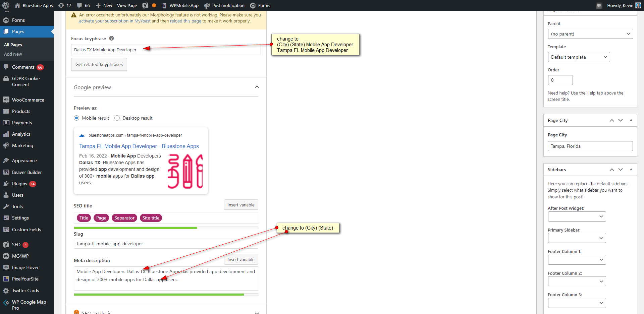Screen dimensions: 644x314
Task: Open the Template dropdown
Action: pyautogui.click(x=579, y=57)
